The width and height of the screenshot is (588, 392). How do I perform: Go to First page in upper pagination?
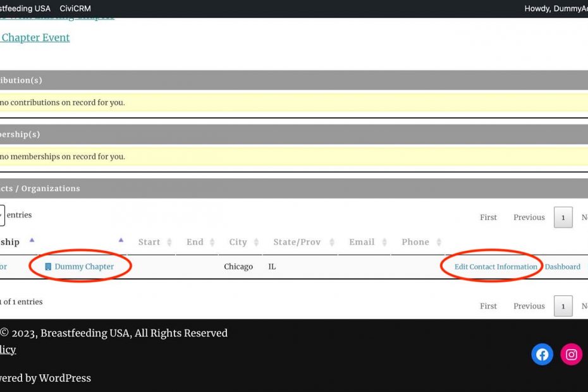coord(488,217)
